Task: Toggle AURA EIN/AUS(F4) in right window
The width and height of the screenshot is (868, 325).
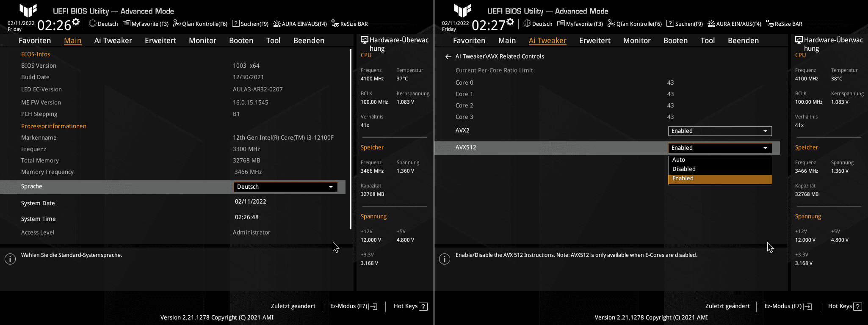Action: [x=734, y=24]
